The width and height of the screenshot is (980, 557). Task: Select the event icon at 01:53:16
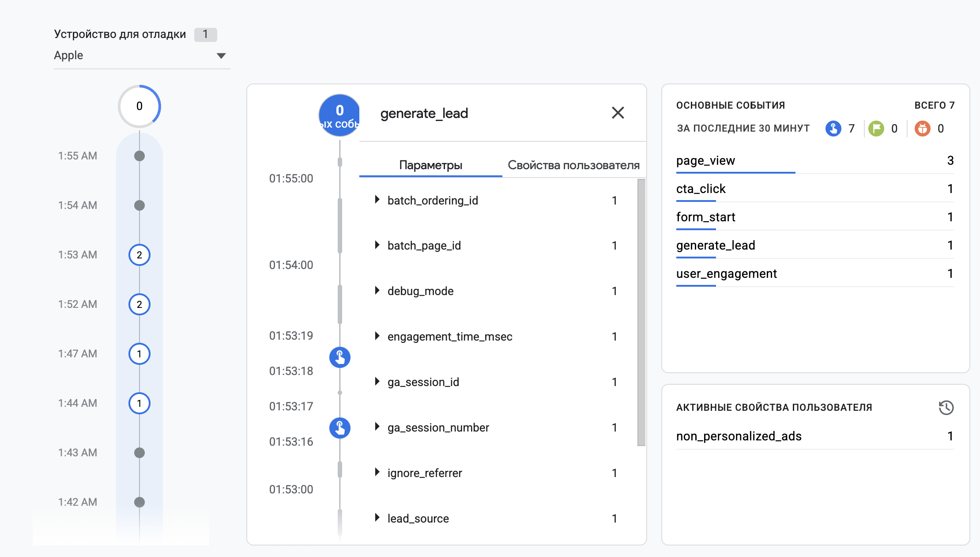click(340, 428)
